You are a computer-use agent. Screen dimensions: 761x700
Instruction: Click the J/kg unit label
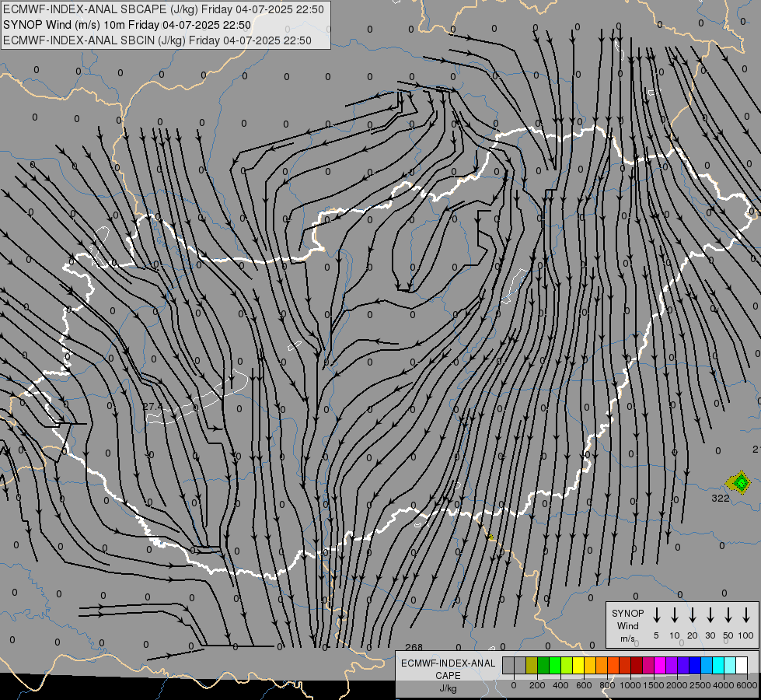click(x=448, y=688)
